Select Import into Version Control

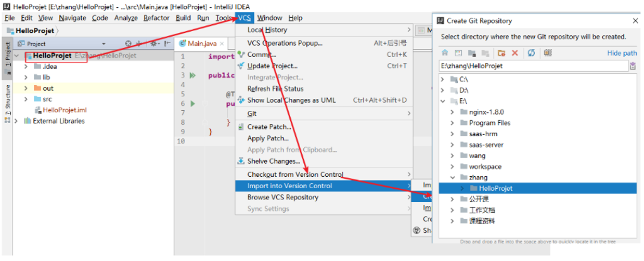click(x=324, y=186)
